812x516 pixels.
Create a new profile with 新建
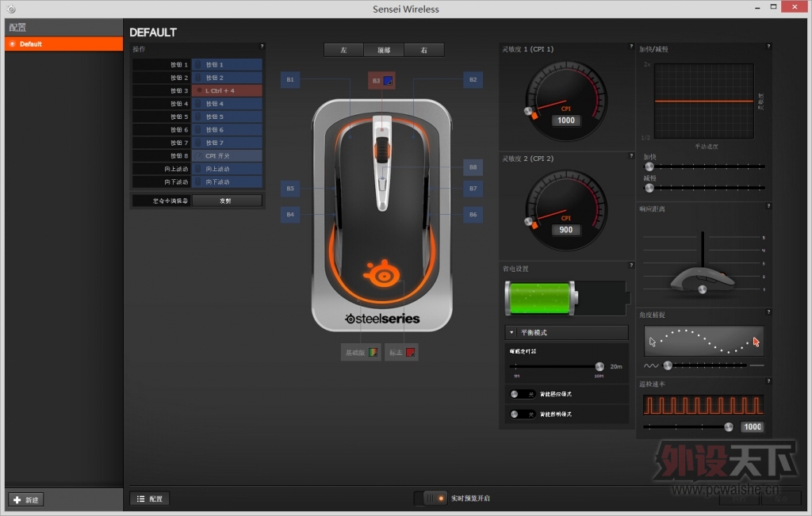(x=26, y=500)
